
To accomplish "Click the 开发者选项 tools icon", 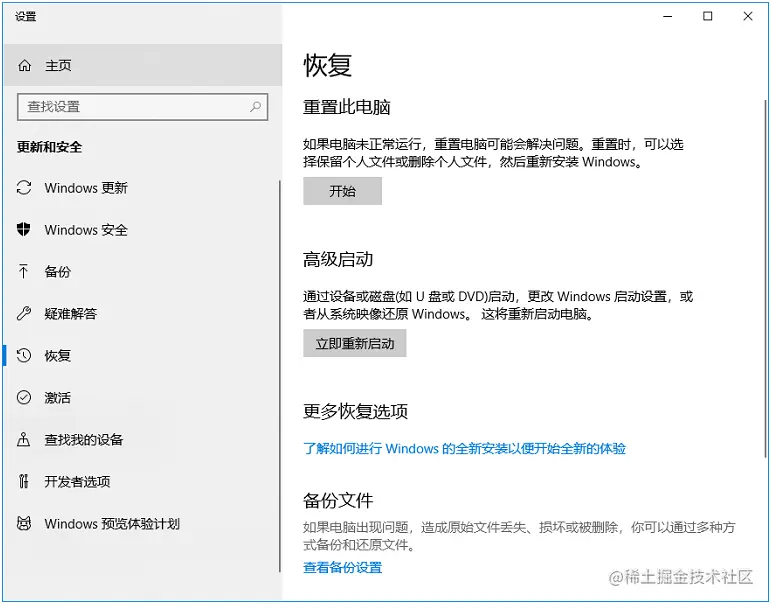I will (x=24, y=481).
